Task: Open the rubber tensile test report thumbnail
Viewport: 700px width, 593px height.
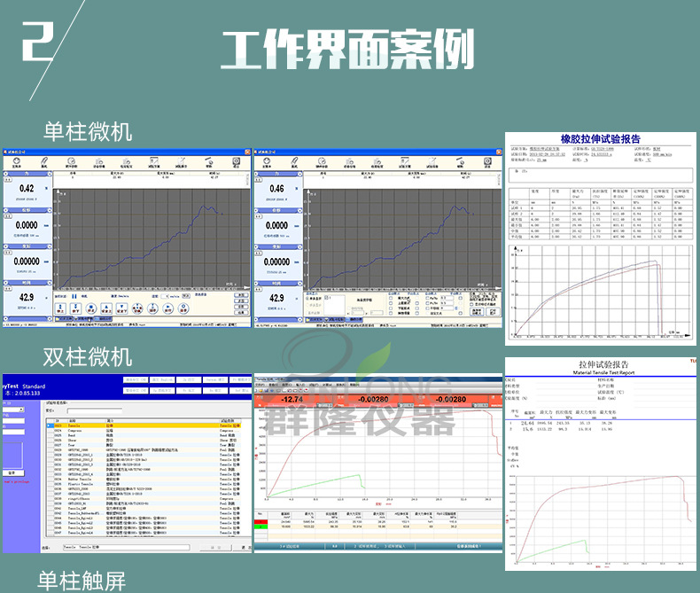Action: point(601,238)
